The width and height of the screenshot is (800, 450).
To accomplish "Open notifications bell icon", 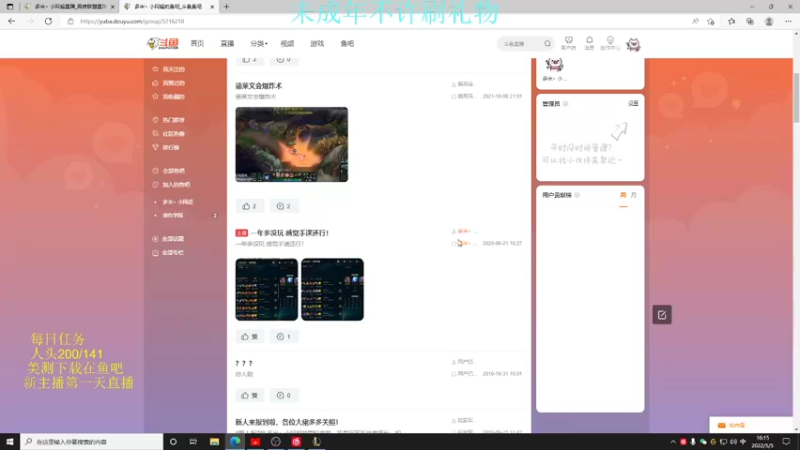I will point(589,43).
